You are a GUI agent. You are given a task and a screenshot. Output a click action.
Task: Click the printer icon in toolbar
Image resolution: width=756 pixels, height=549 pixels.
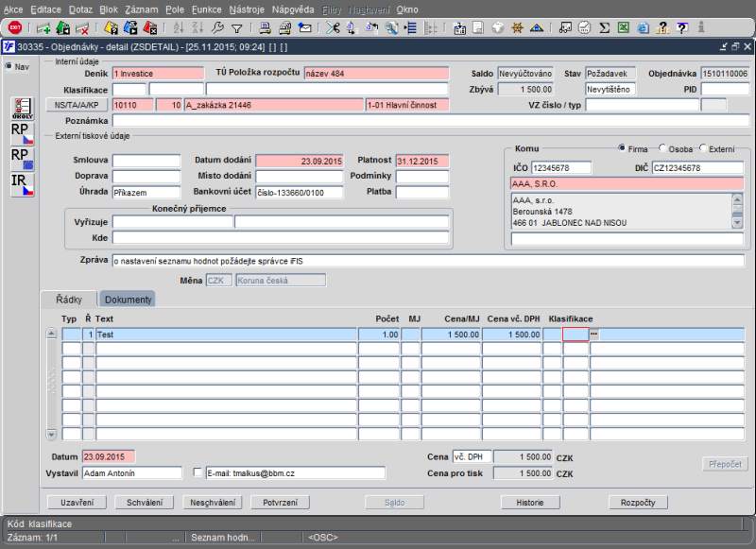click(265, 27)
